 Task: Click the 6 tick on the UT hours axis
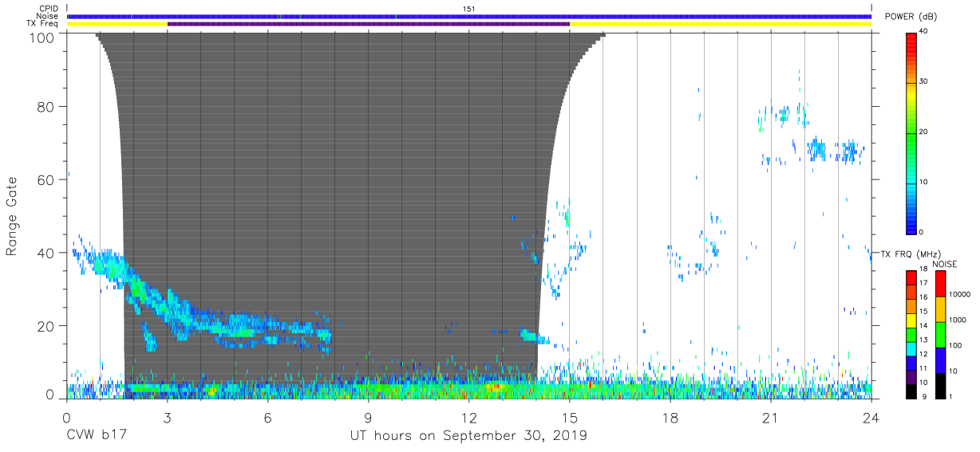pos(267,418)
